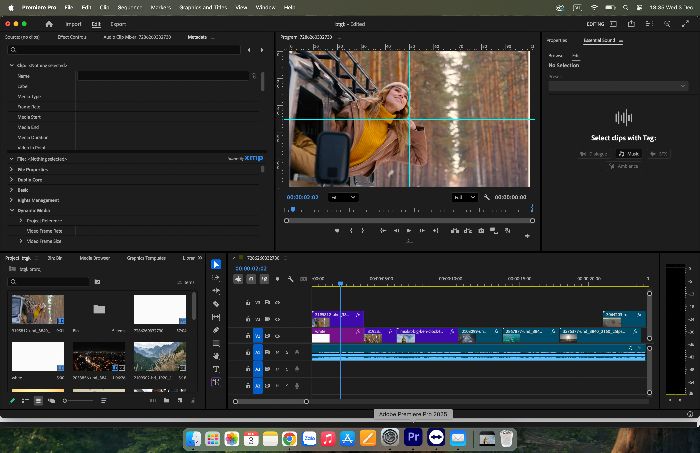700x453 pixels.
Task: Toggle lock on topmost video track
Action: (248, 303)
